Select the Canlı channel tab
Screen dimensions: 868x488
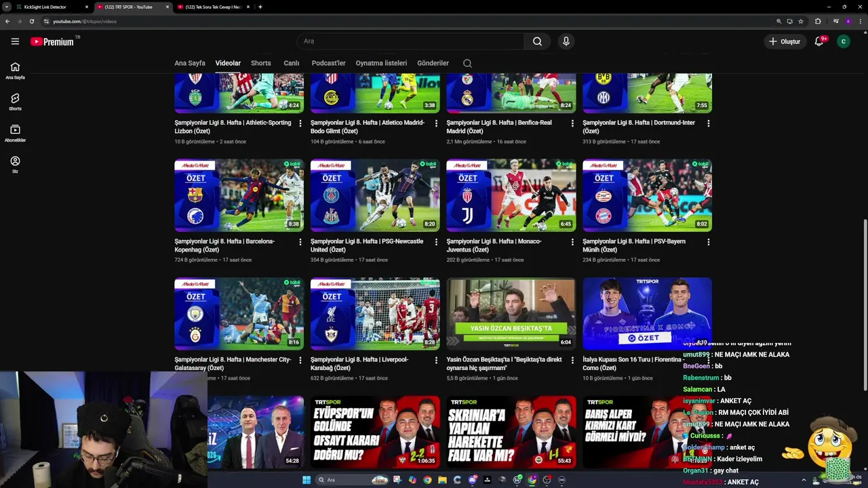292,63
